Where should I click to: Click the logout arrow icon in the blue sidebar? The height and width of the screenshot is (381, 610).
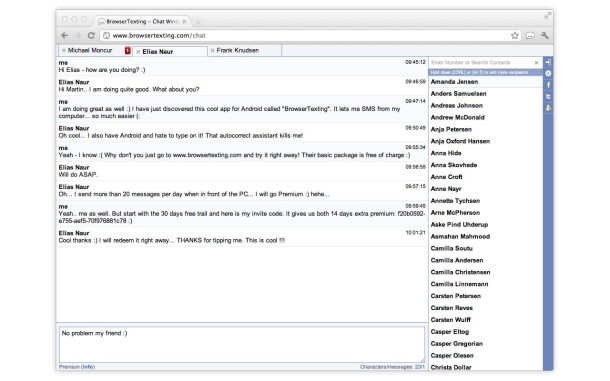coord(548,62)
